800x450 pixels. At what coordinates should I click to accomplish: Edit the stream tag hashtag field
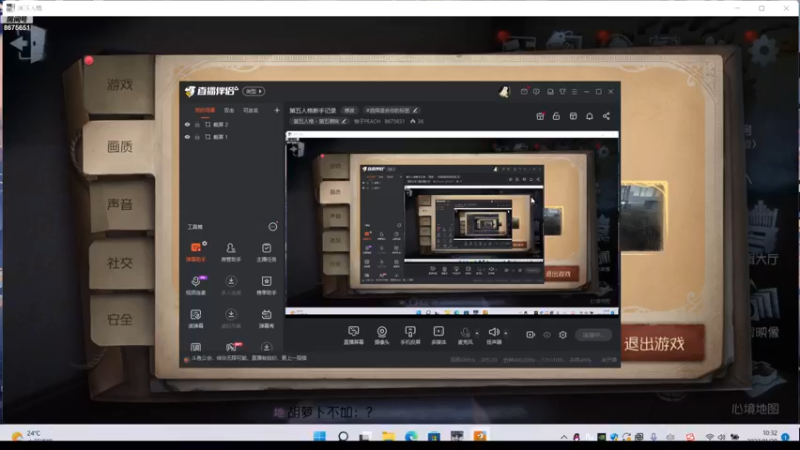coord(391,110)
